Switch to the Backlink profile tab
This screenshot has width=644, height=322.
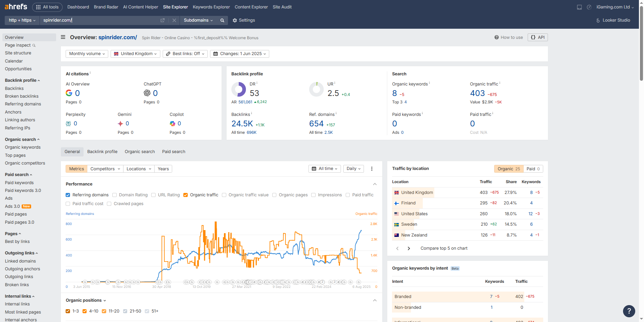[x=102, y=152]
